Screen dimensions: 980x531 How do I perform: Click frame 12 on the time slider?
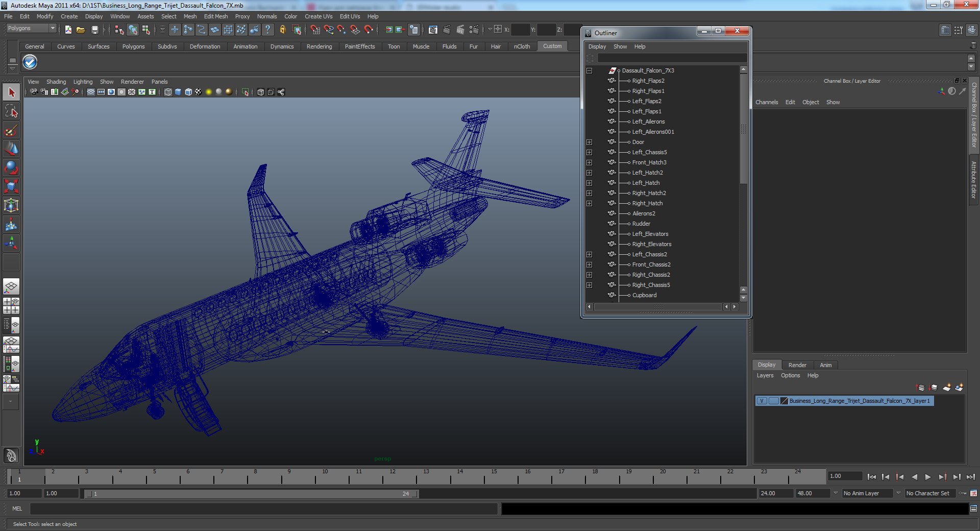point(393,476)
